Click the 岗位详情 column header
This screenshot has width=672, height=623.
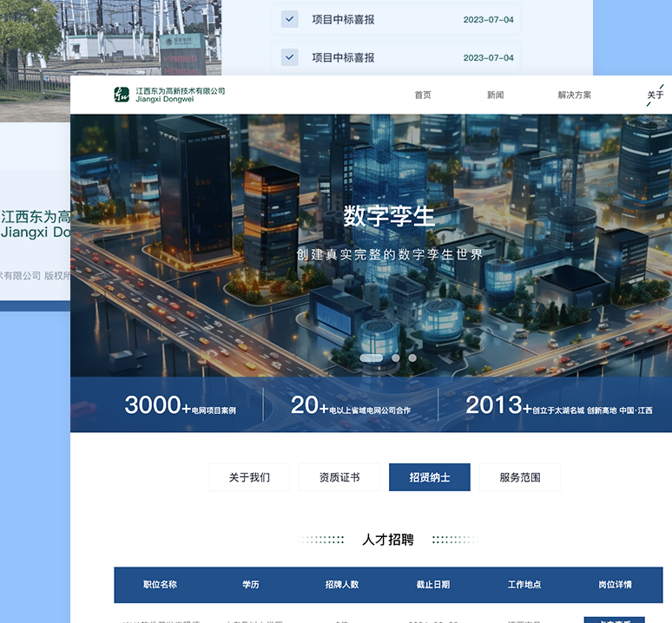[615, 585]
